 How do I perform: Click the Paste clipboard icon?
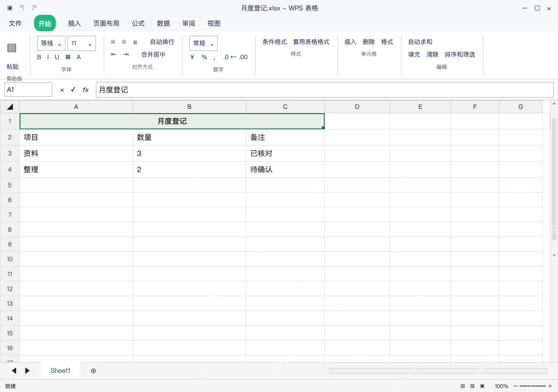tap(12, 48)
